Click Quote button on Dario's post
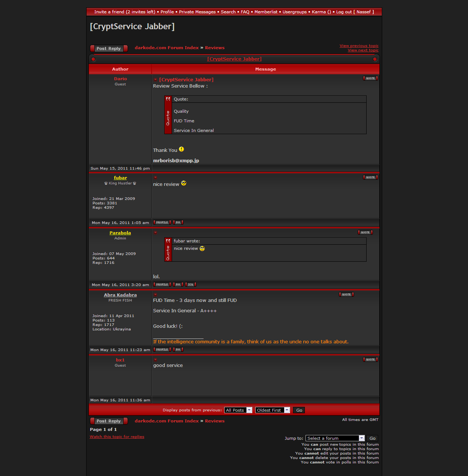468x476 pixels. point(370,78)
